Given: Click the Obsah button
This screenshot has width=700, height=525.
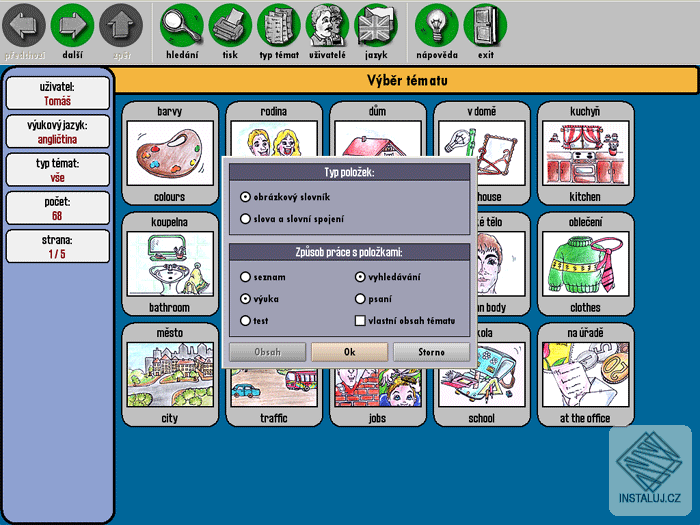Looking at the screenshot, I should pos(267,352).
